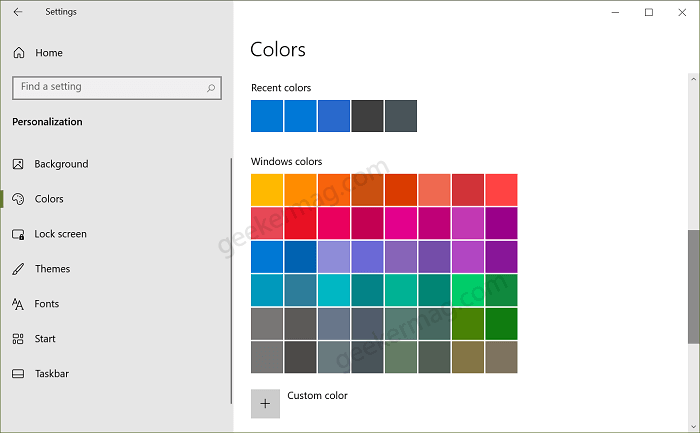Click the Themes brush icon
The width and height of the screenshot is (700, 433).
(18, 269)
